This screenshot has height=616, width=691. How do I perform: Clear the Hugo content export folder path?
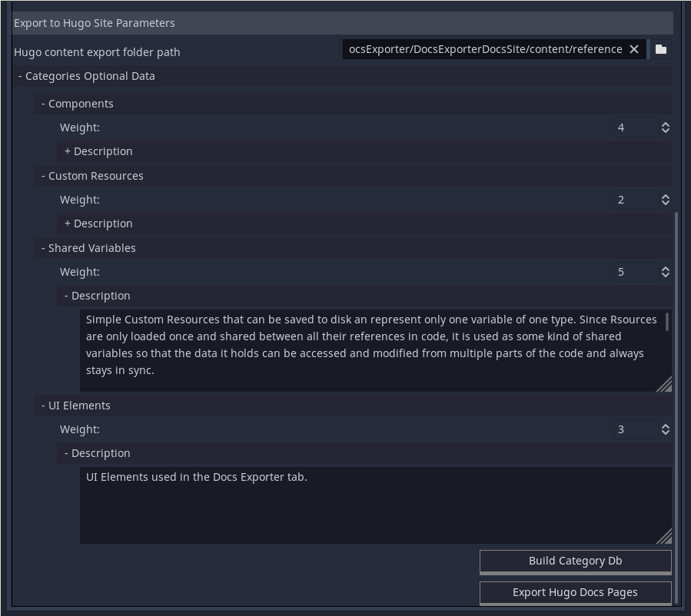click(x=634, y=49)
